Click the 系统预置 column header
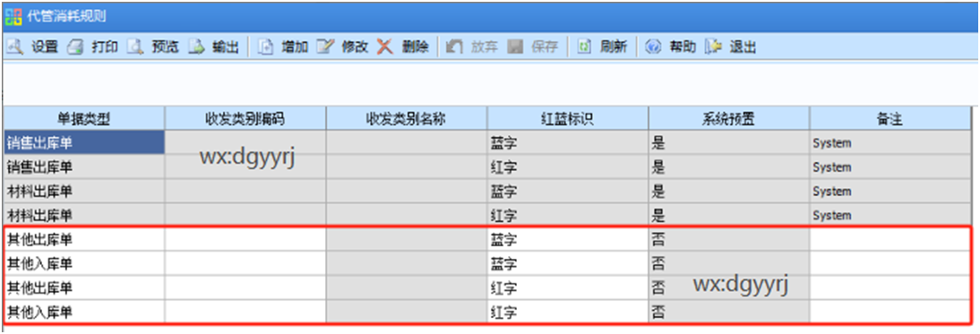The width and height of the screenshot is (980, 334). pos(729,118)
